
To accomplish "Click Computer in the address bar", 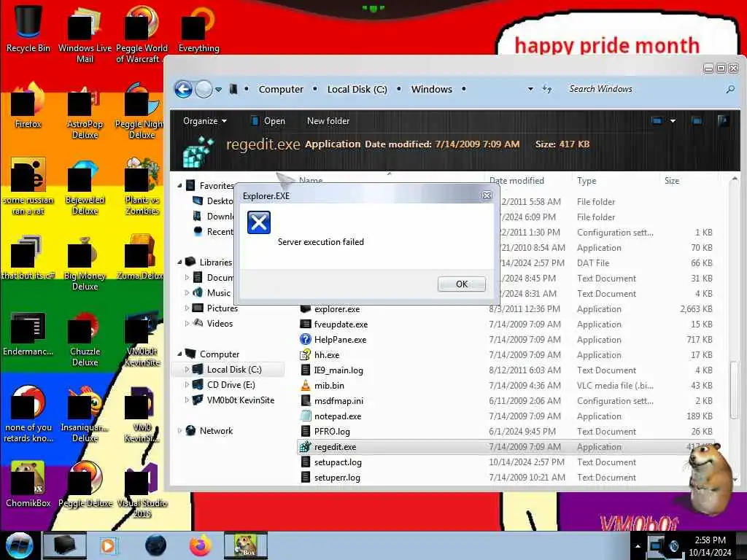I will [281, 89].
